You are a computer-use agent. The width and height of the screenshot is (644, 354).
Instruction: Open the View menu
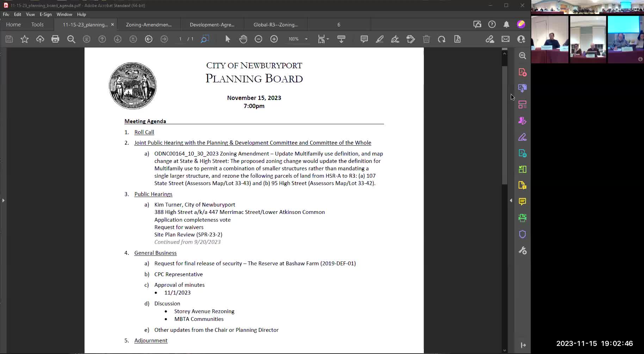(x=30, y=14)
